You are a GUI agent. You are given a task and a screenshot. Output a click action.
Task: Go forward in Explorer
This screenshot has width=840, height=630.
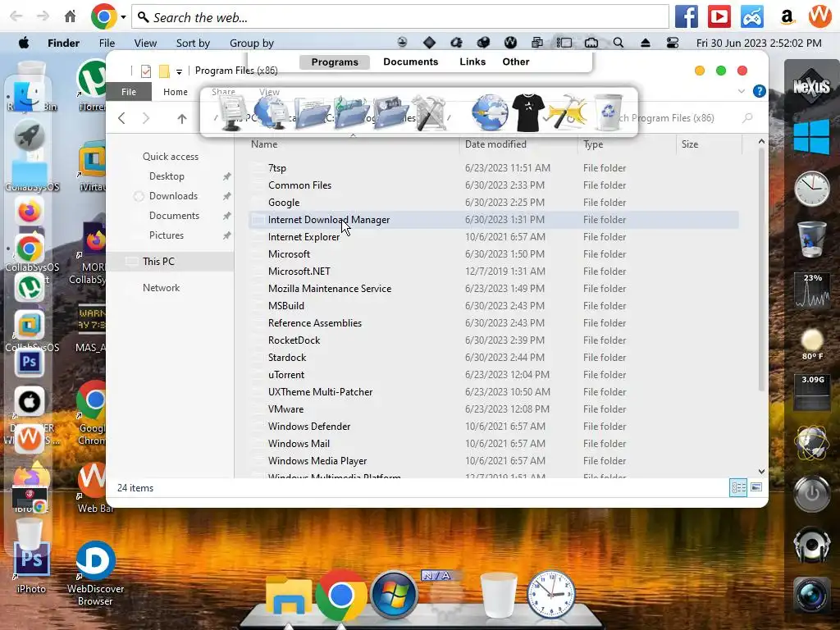146,118
